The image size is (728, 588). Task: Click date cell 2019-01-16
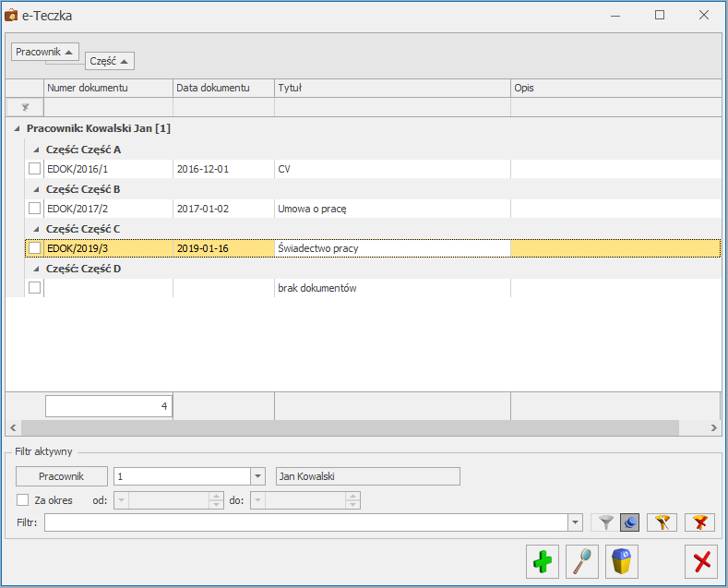point(224,248)
